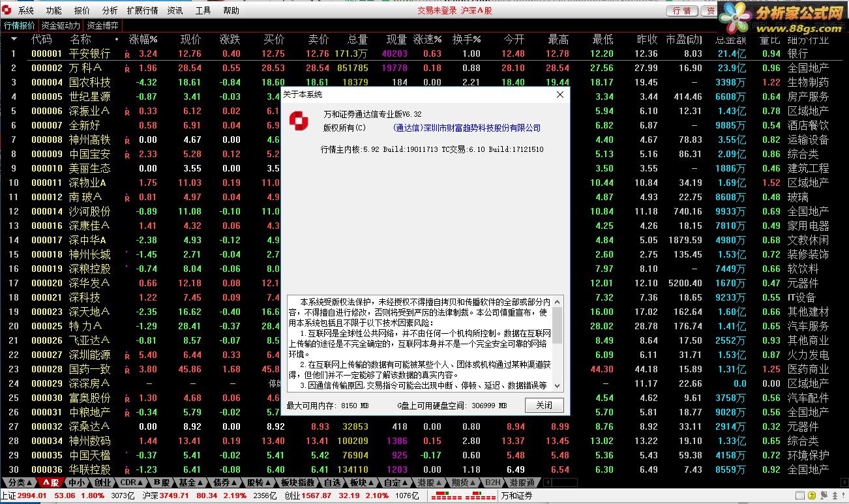849x504 pixels.
Task: Open the 扩展行情 menu
Action: 142,10
